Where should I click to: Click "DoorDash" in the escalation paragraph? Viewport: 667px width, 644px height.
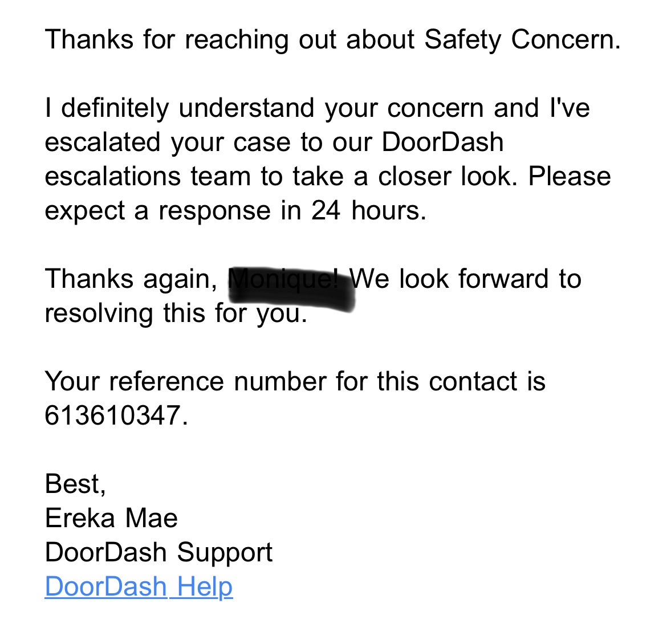(x=442, y=142)
